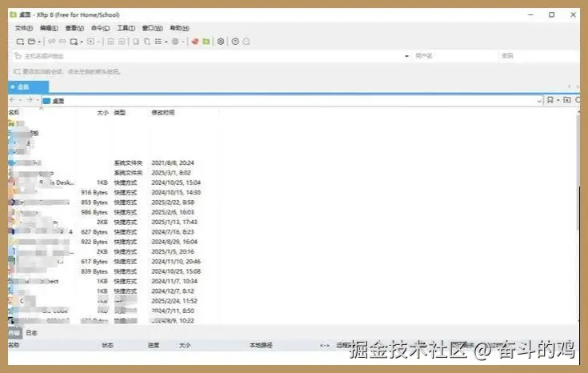Image resolution: width=588 pixels, height=373 pixels.
Task: Click the grey globe transfer-type icon
Action: (x=175, y=42)
